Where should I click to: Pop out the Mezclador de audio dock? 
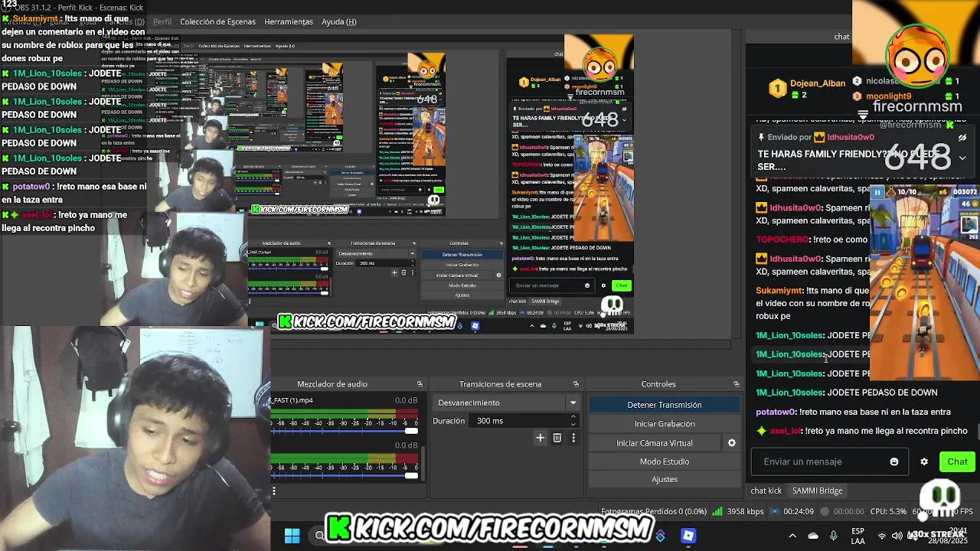(420, 384)
